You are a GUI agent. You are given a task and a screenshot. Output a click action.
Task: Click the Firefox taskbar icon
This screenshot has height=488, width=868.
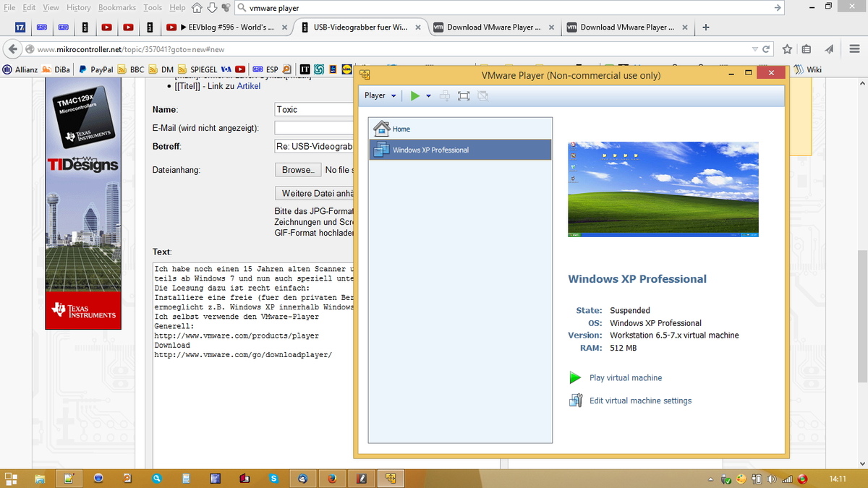332,479
